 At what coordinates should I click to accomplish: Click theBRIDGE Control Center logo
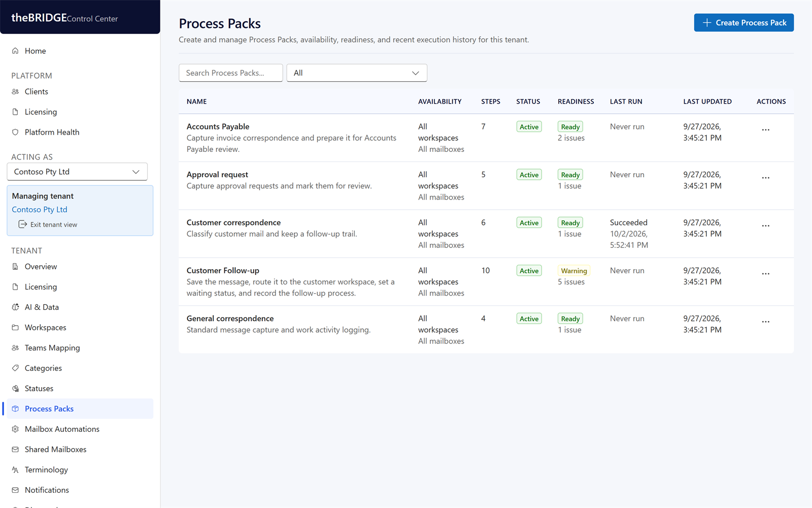tap(64, 18)
